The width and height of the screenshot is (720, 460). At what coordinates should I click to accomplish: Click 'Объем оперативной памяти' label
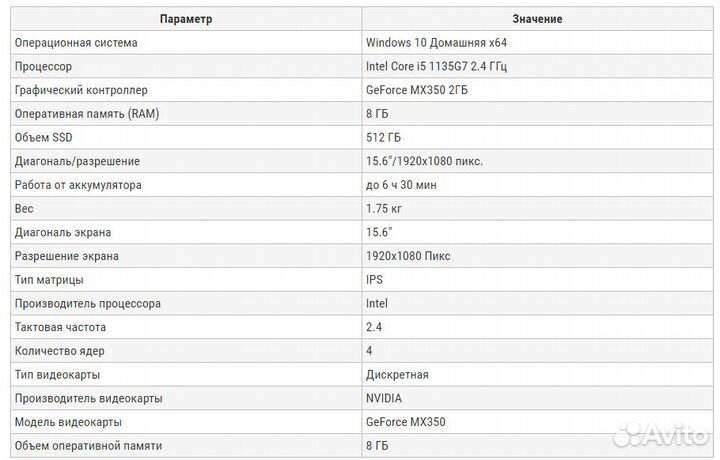click(x=88, y=446)
